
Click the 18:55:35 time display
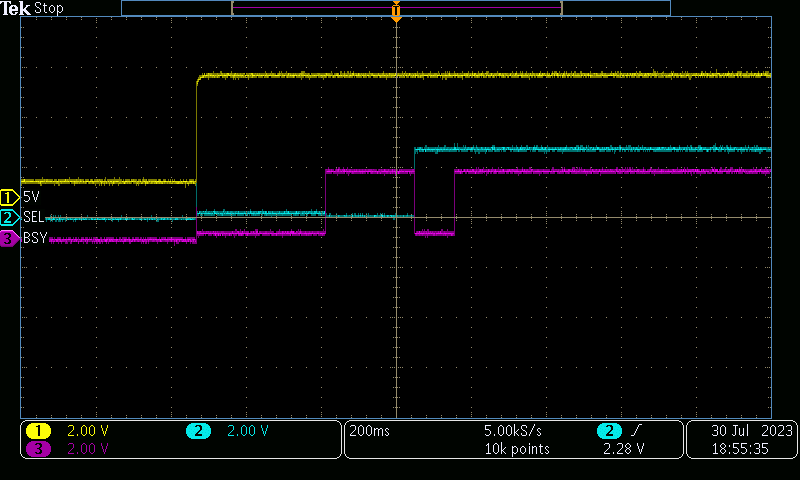point(740,449)
